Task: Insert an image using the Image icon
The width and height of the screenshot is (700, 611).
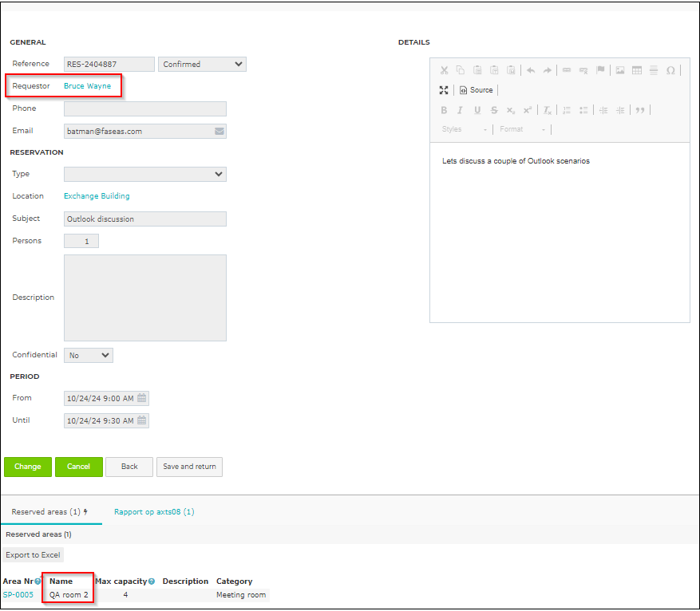Action: (x=619, y=70)
